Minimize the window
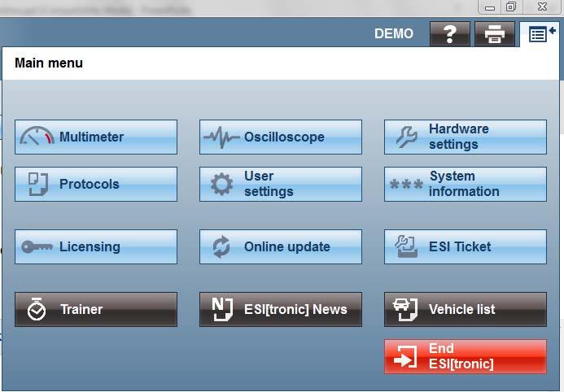This screenshot has width=564, height=392. (x=490, y=7)
